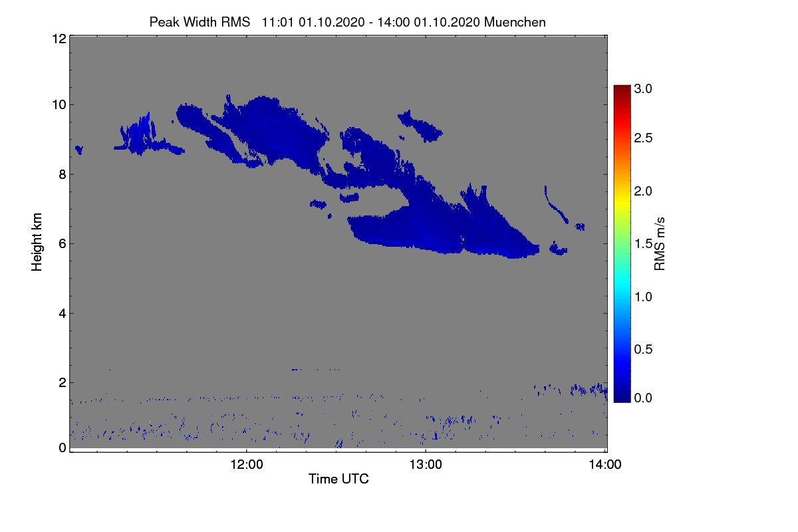Click the height axis value '6'
This screenshot has width=798, height=532.
(x=62, y=243)
